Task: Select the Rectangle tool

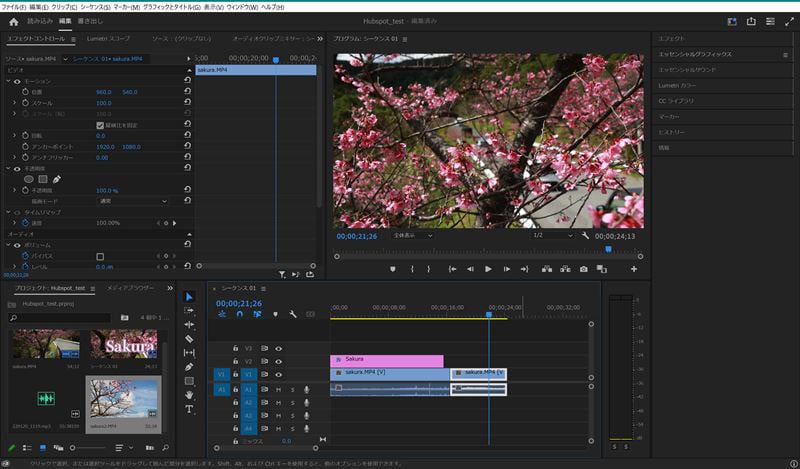Action: tap(189, 381)
